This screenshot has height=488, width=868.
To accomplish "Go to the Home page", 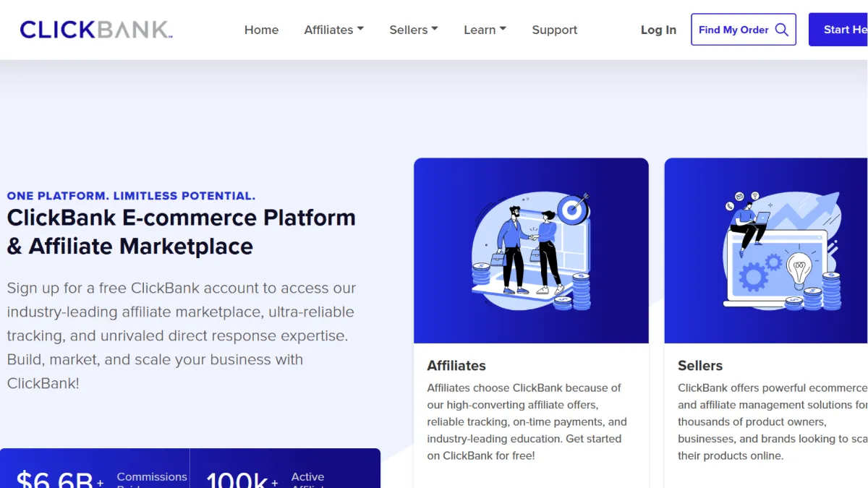I will pos(261,30).
